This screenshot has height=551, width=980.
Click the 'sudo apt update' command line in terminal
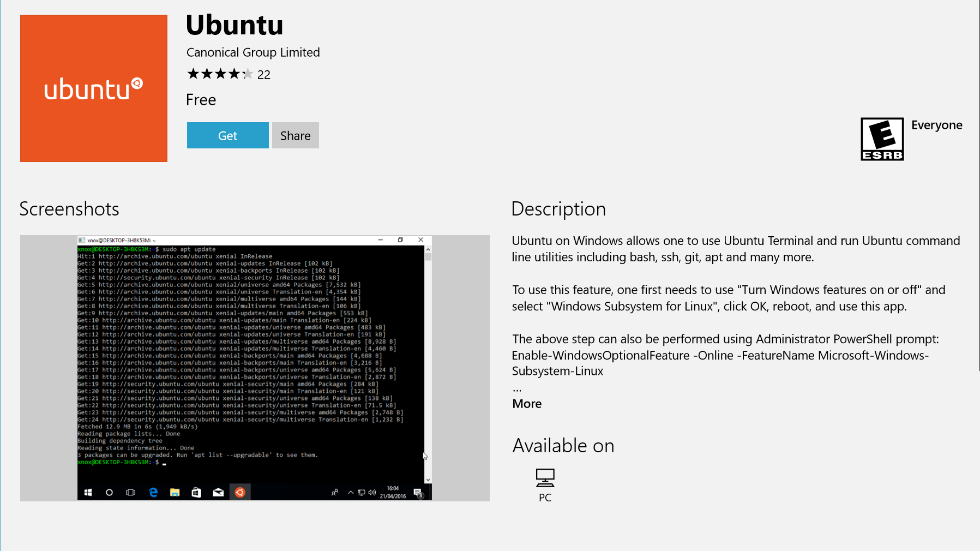[x=189, y=249]
